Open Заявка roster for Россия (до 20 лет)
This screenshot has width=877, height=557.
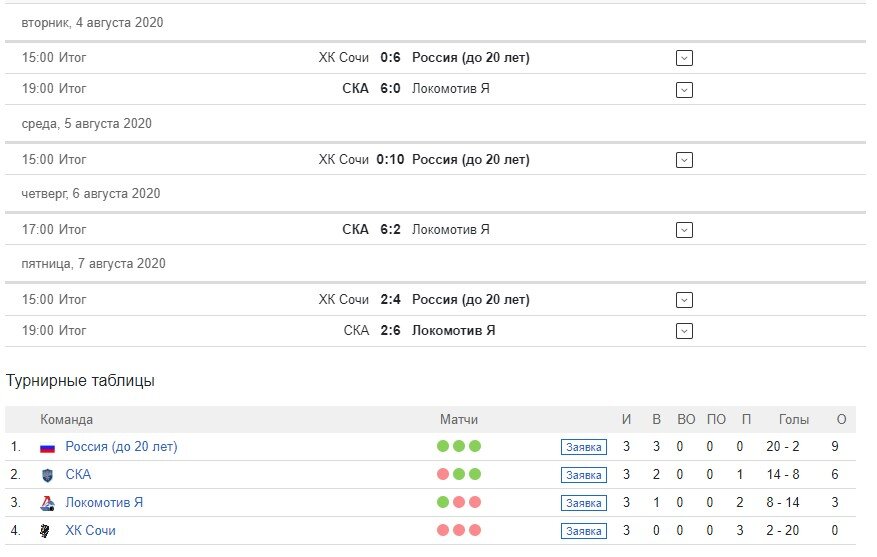[583, 447]
